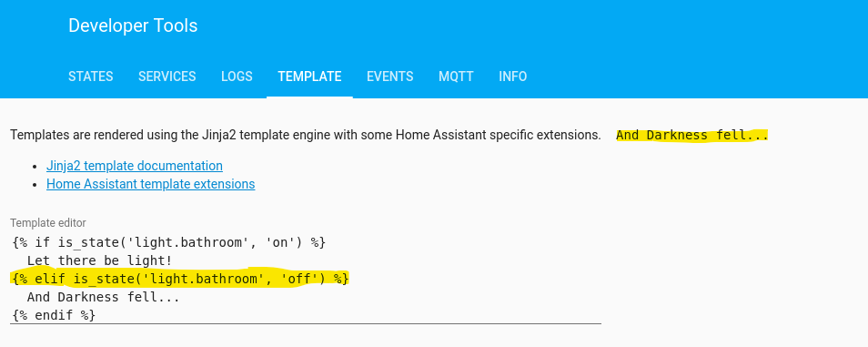The image size is (868, 347).
Task: Open the EVENTS tab
Action: [389, 77]
